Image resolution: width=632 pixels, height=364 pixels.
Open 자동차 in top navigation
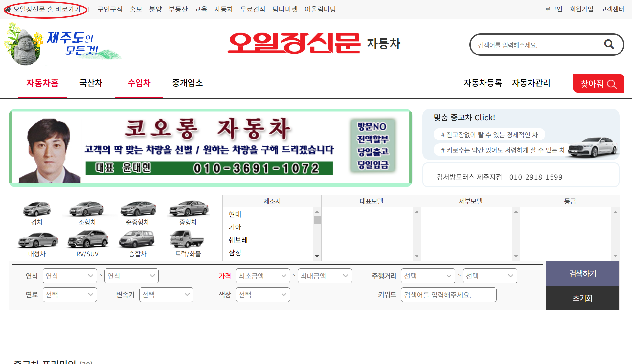coord(223,9)
